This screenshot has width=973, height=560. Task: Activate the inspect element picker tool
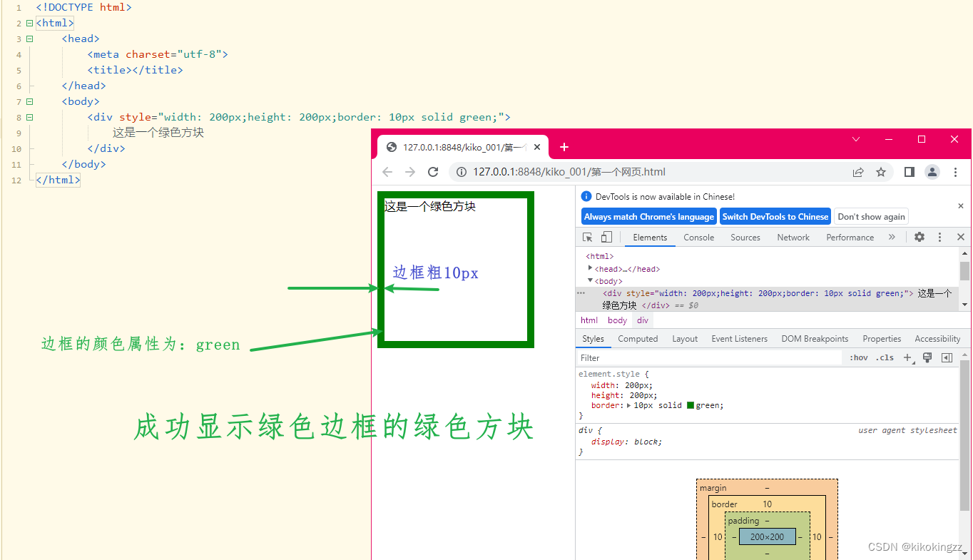(588, 238)
